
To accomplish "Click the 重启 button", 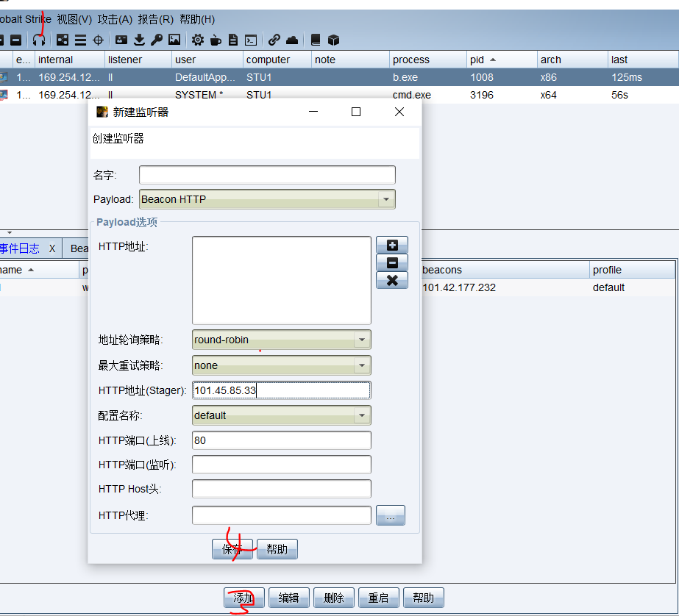I will 378,598.
